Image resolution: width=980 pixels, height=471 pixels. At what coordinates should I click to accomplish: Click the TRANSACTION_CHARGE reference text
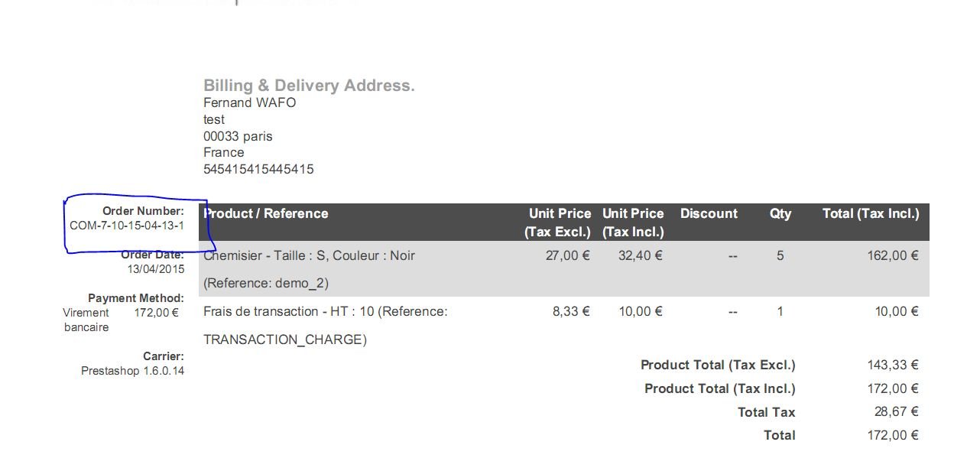pyautogui.click(x=285, y=339)
